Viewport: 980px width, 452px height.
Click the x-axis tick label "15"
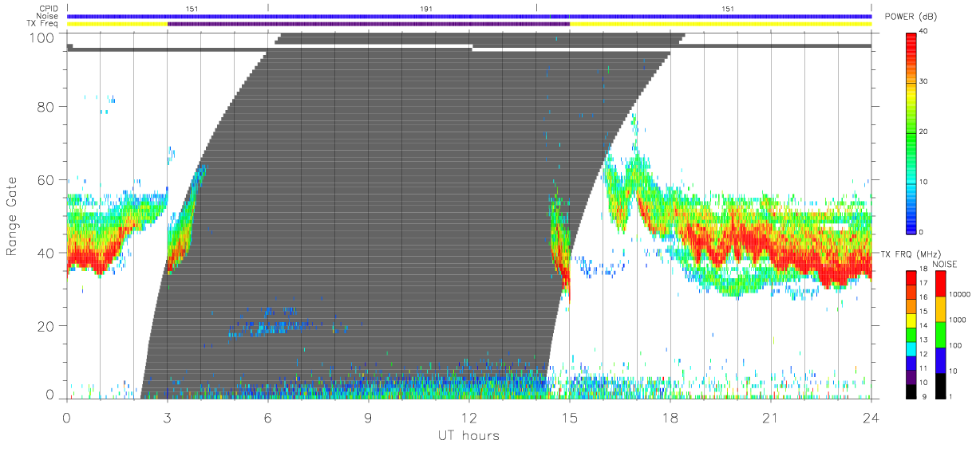[x=570, y=418]
